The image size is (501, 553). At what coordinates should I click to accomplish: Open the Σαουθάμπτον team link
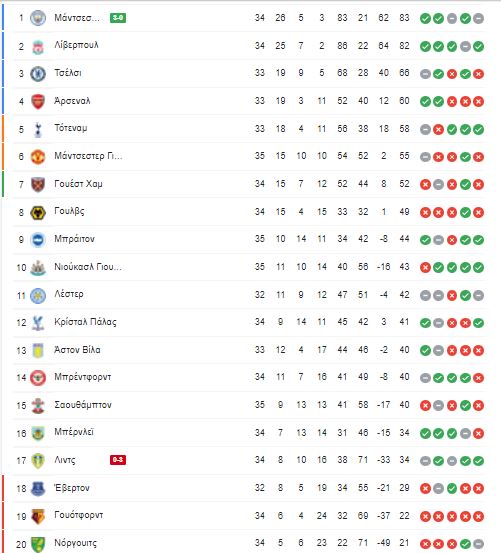83,405
